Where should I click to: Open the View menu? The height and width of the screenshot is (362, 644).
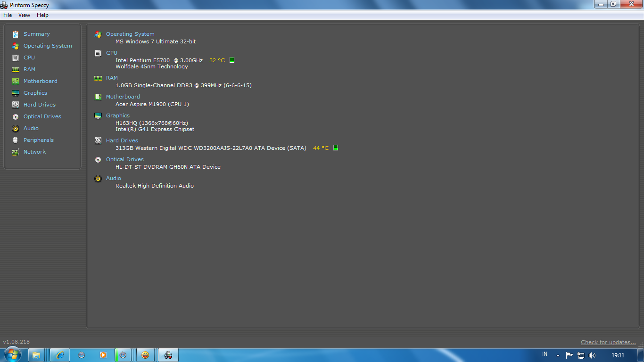(x=24, y=15)
